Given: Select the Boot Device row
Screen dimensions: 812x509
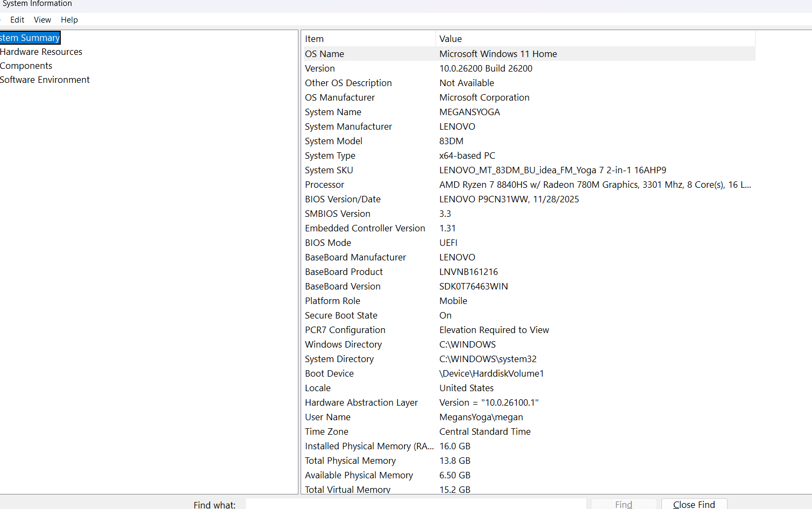Looking at the screenshot, I should 329,373.
